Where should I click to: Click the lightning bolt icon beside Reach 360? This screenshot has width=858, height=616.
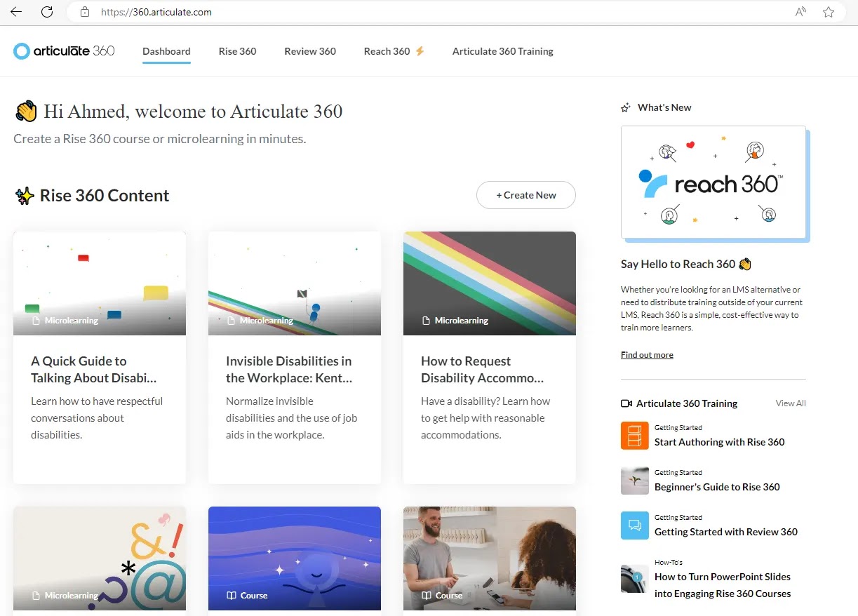point(420,51)
